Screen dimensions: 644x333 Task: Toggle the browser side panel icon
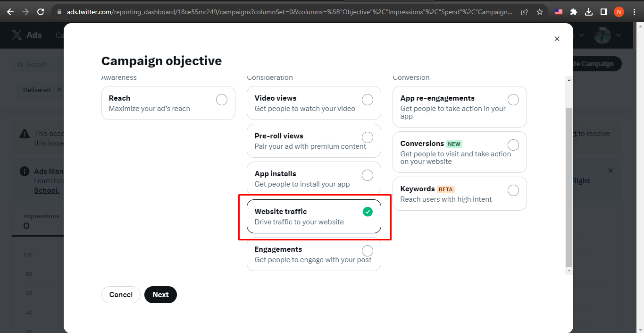(603, 12)
